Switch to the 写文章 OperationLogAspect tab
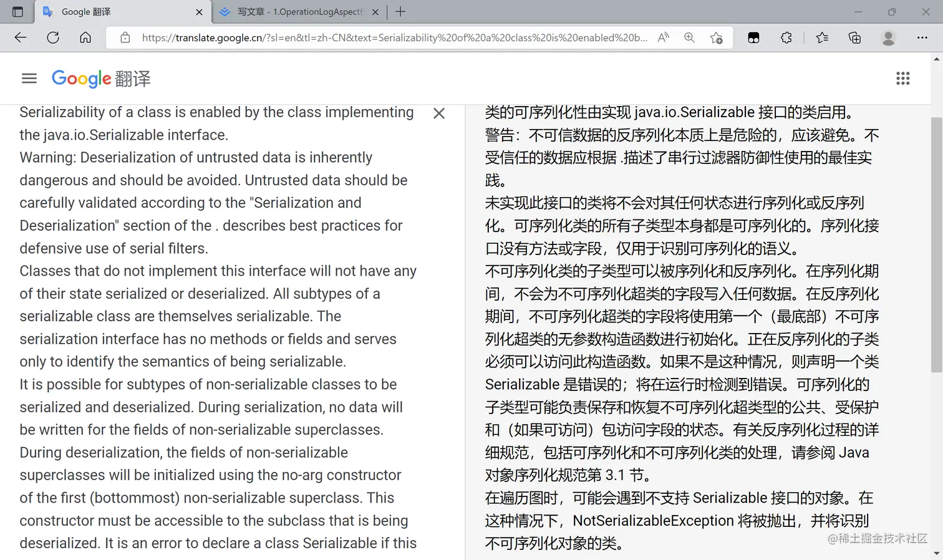Screen dimensions: 943x560 [x=299, y=12]
